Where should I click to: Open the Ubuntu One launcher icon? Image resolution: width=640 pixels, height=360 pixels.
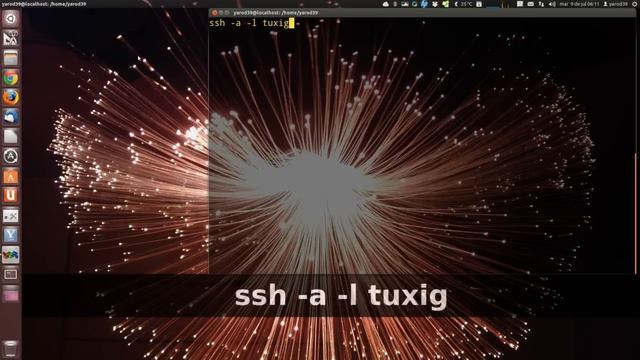(11, 196)
